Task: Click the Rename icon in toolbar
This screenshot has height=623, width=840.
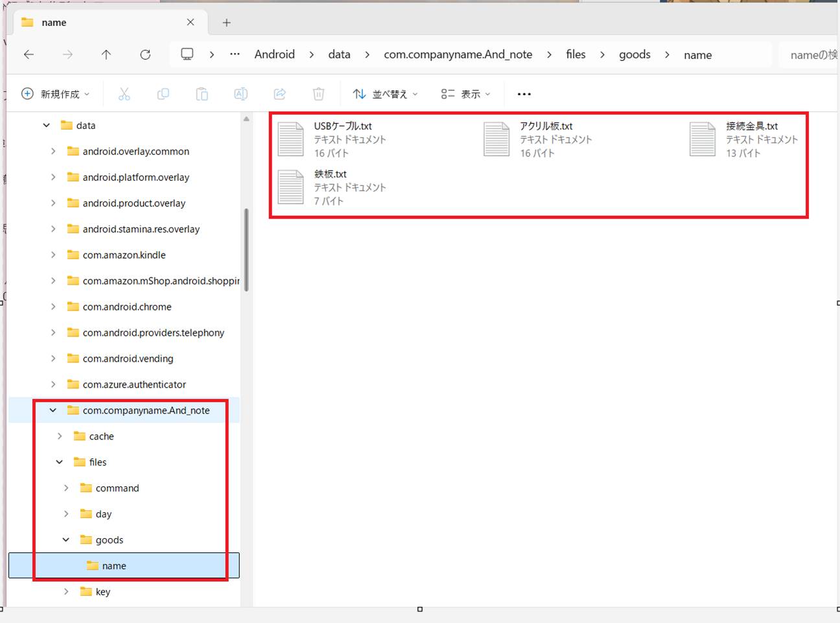Action: [x=240, y=94]
